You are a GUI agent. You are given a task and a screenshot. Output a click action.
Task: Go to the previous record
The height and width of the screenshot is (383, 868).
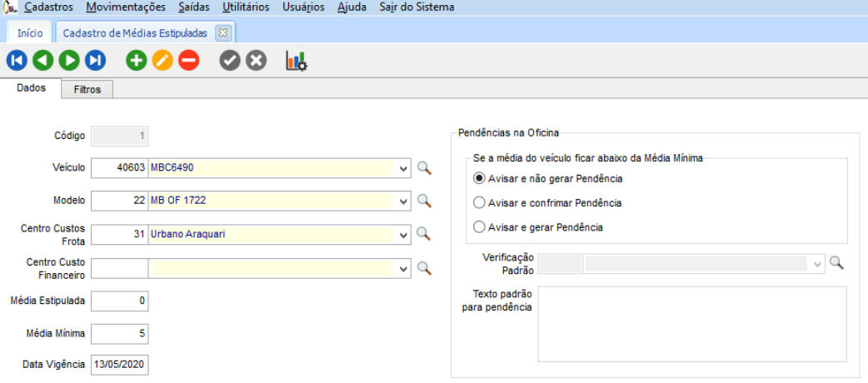43,60
